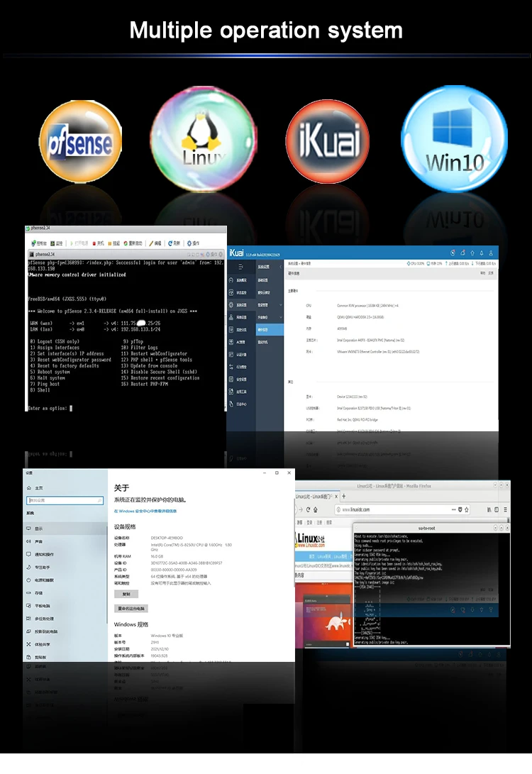The width and height of the screenshot is (532, 774).
Task: Open the Firefox library icon
Action: coord(489,509)
